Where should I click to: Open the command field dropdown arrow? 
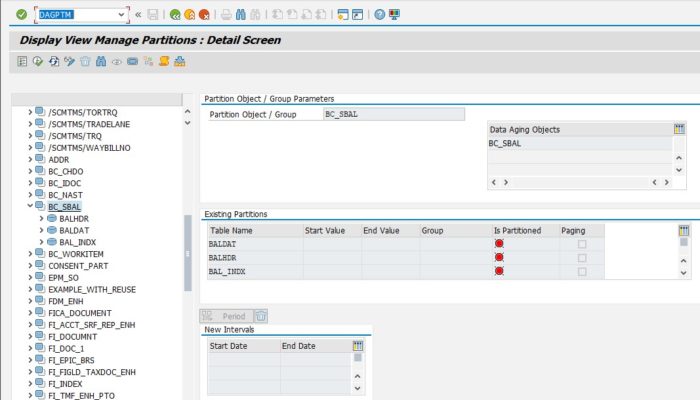(121, 15)
